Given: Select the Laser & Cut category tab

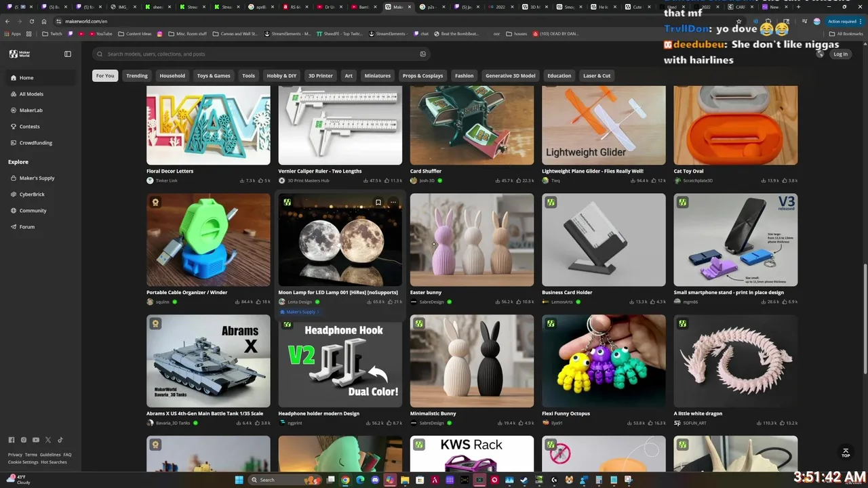Looking at the screenshot, I should click(597, 76).
